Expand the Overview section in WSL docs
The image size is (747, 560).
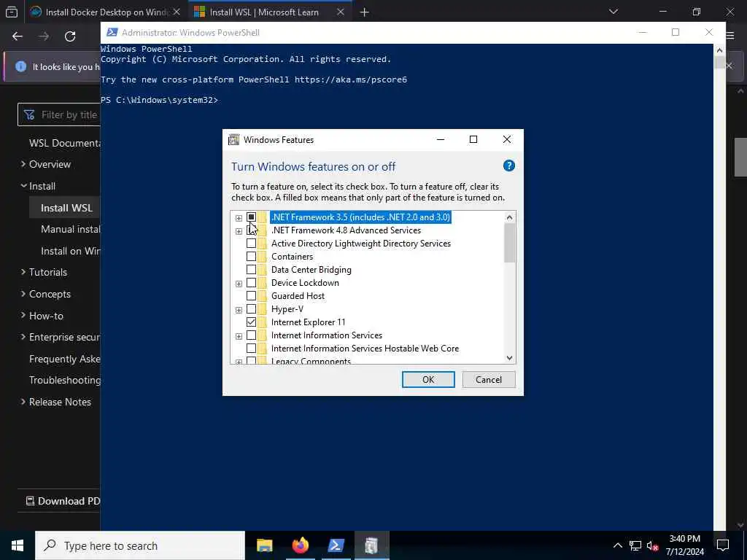tap(23, 164)
